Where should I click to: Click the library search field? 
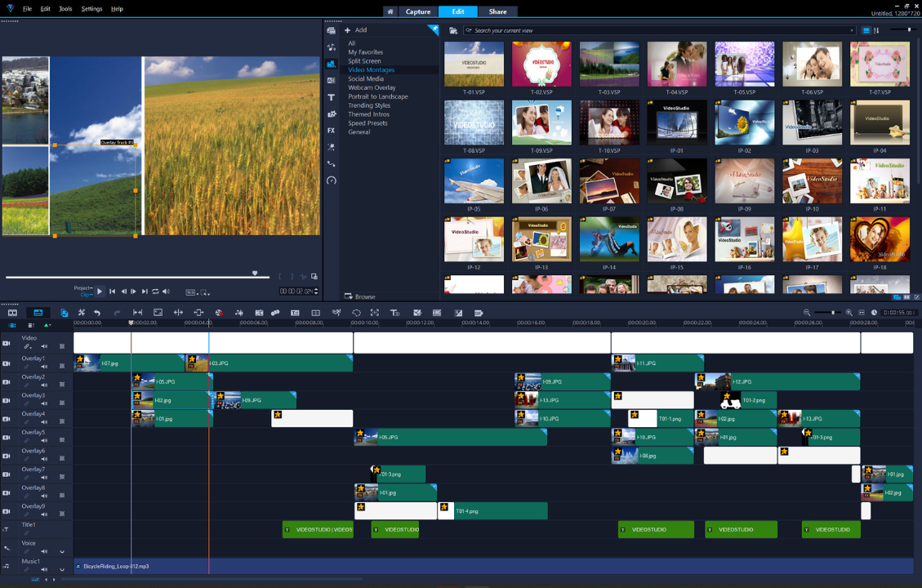[x=658, y=30]
